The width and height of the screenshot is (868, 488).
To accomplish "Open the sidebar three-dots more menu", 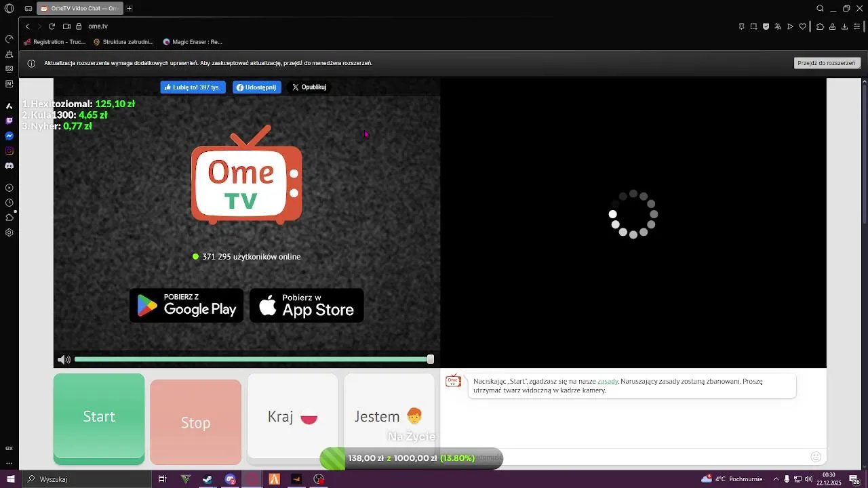I will [x=9, y=464].
